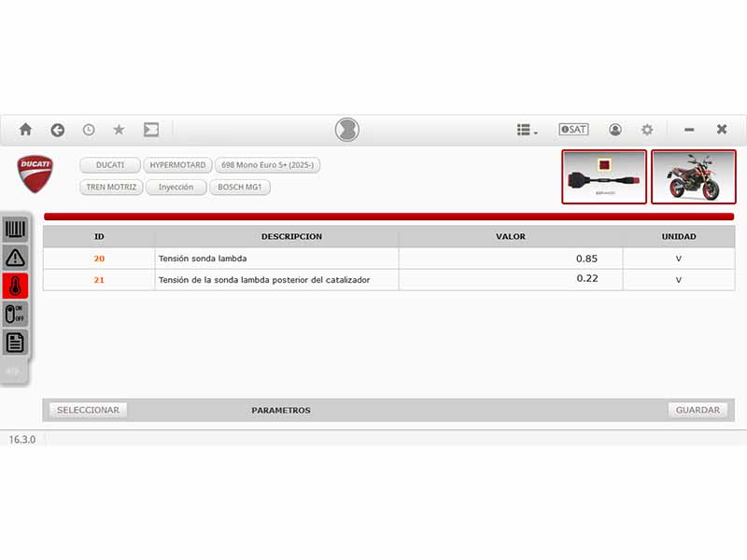Viewport: 747px width, 560px height.
Task: Click the 0.85 value cell
Action: pos(511,259)
